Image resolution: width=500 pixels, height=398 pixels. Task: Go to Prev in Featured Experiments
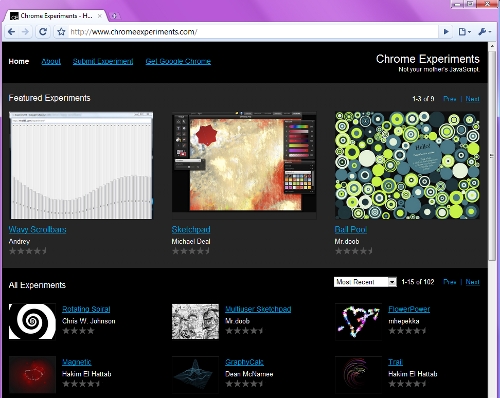tap(450, 99)
